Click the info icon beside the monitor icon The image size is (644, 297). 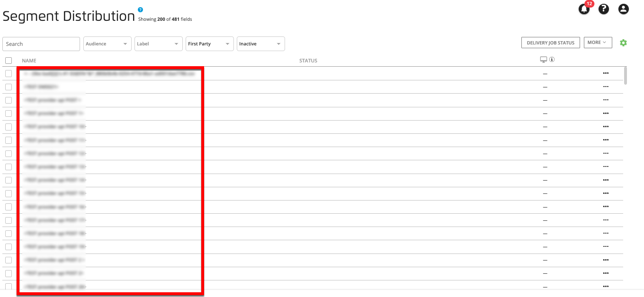click(552, 60)
